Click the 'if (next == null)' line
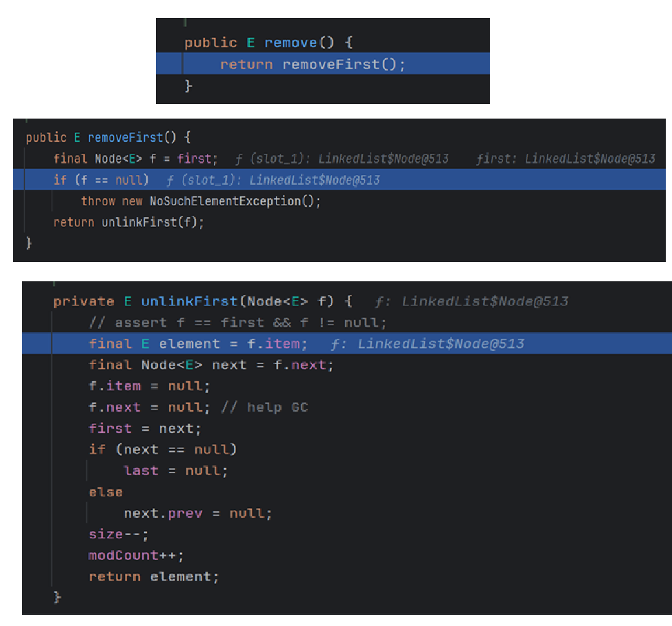Viewport: 672px width, 626px height. 163,449
